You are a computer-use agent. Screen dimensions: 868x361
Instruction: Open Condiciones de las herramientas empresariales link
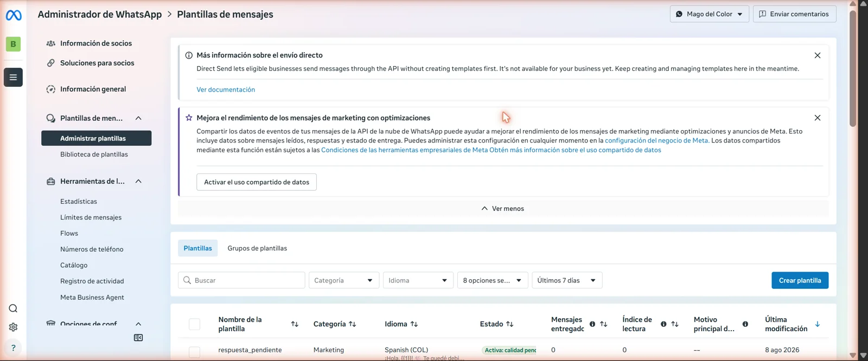404,150
